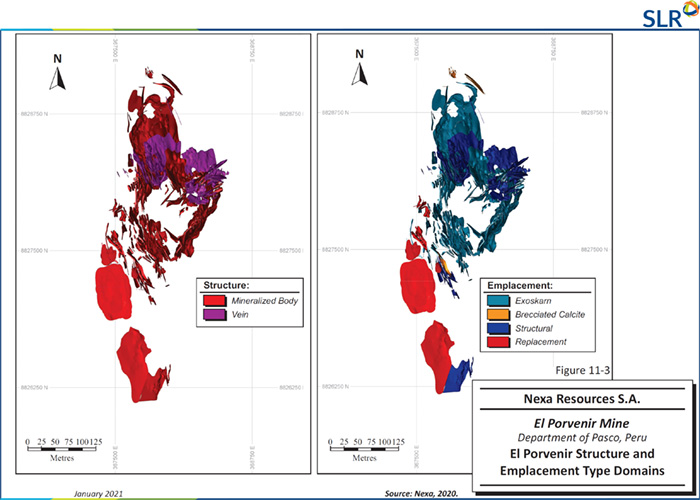Pick the orange Brecciated Calcite legend swatch
This screenshot has width=700, height=500.
point(499,314)
